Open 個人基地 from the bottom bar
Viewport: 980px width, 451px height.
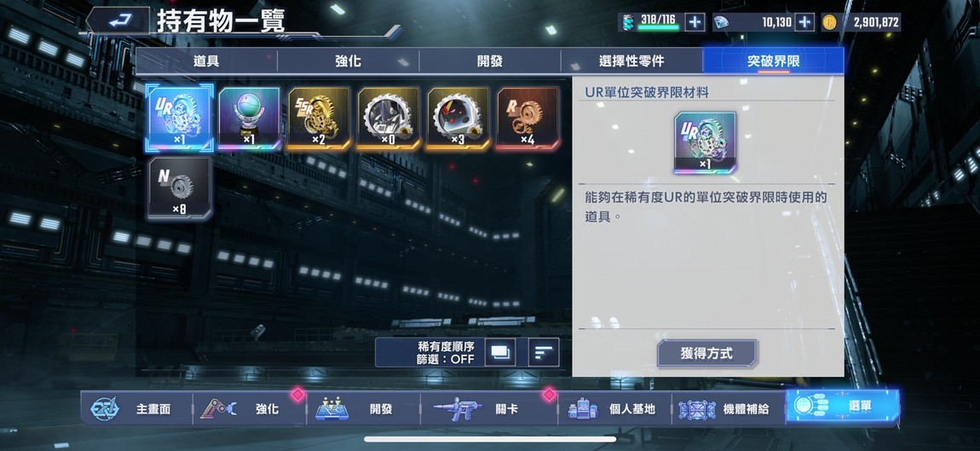[614, 408]
